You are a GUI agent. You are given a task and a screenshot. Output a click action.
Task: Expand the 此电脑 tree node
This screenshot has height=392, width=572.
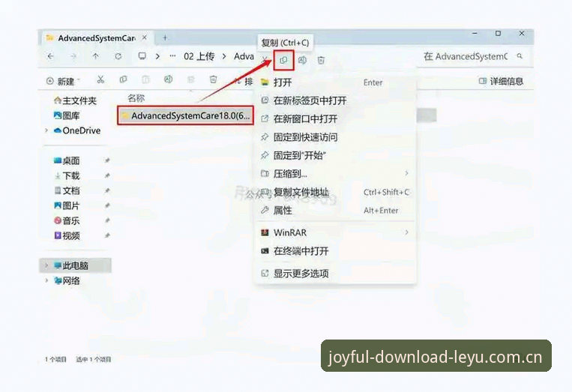tap(46, 265)
